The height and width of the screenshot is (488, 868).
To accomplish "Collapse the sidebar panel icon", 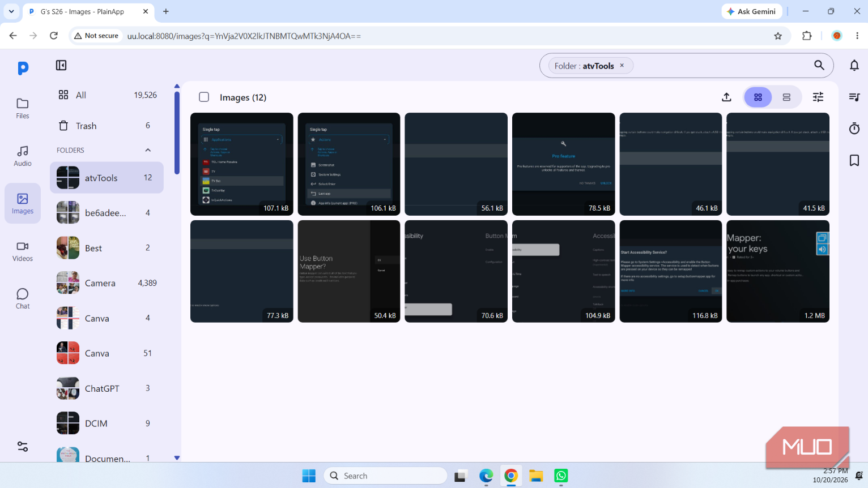I will 61,65.
